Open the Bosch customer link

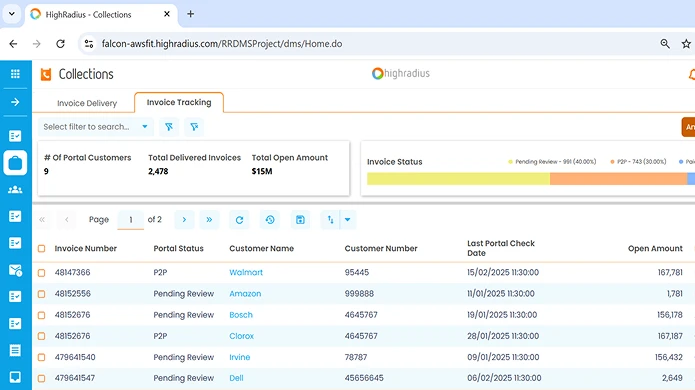tap(241, 315)
